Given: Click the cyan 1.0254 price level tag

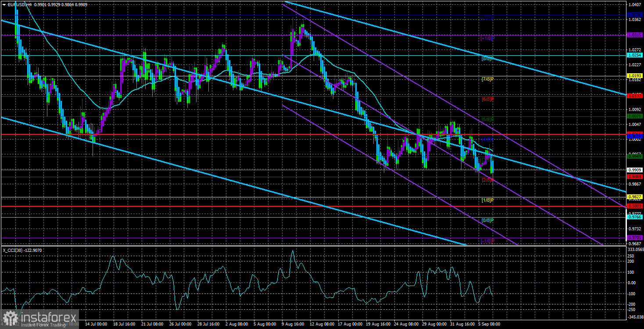Looking at the screenshot, I should point(634,55).
